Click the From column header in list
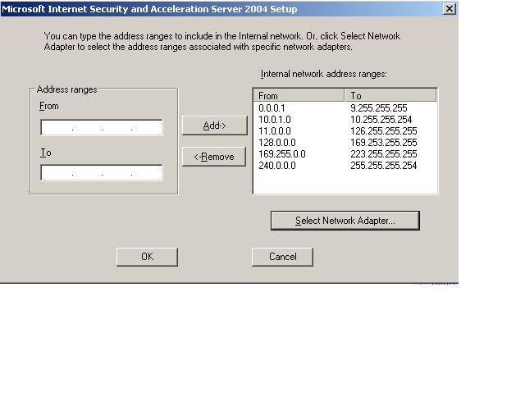 coord(299,96)
